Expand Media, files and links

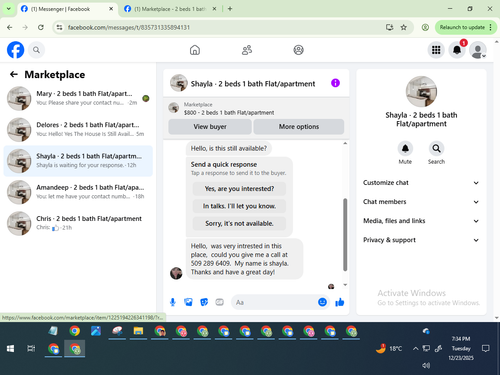[421, 221]
